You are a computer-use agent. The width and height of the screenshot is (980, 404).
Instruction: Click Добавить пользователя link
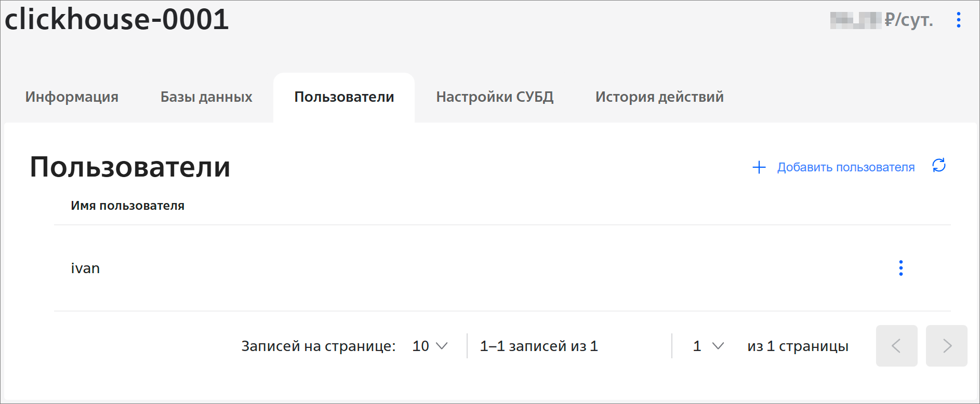pyautogui.click(x=846, y=167)
